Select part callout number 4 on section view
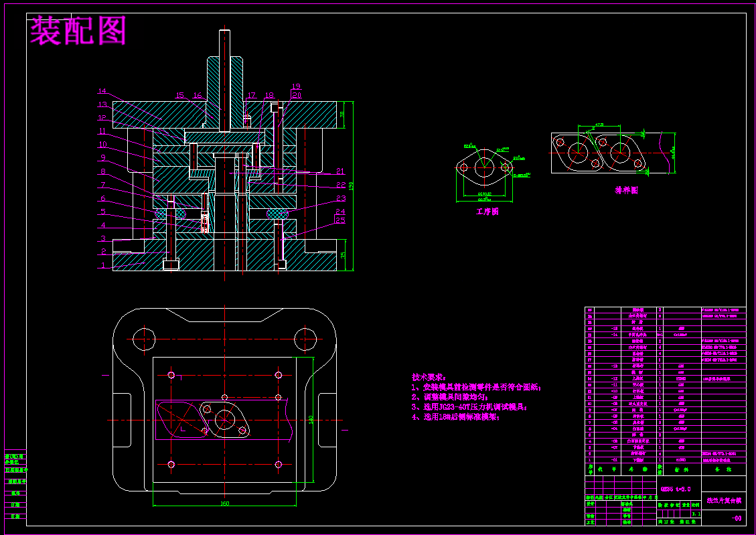Screen dimensions: 756x535 (x=103, y=224)
